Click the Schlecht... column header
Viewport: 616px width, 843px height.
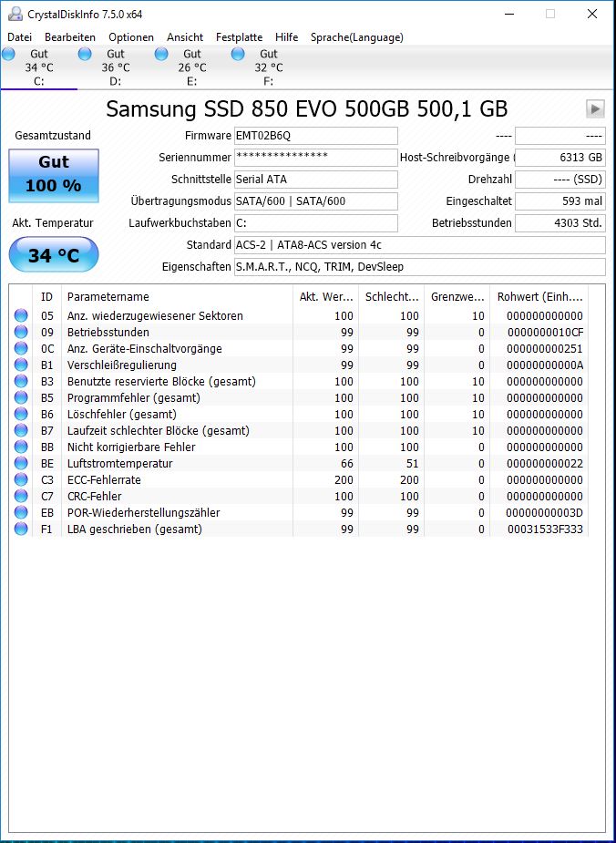(391, 297)
